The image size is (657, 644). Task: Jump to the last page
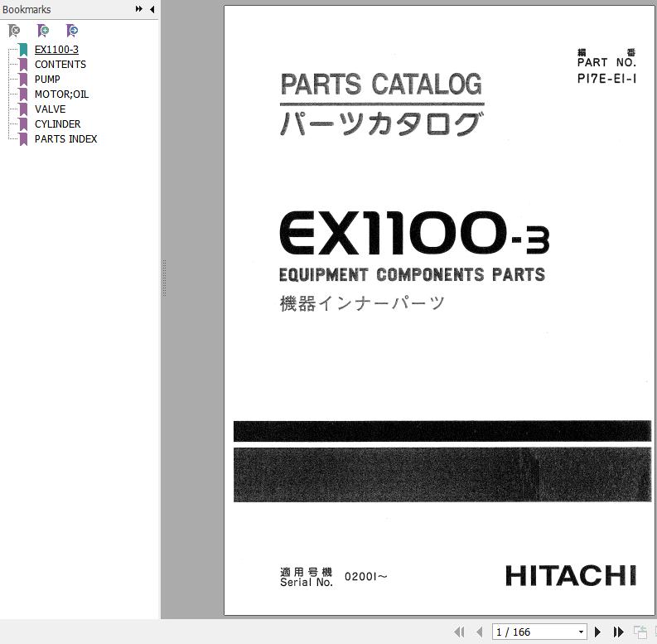point(618,632)
